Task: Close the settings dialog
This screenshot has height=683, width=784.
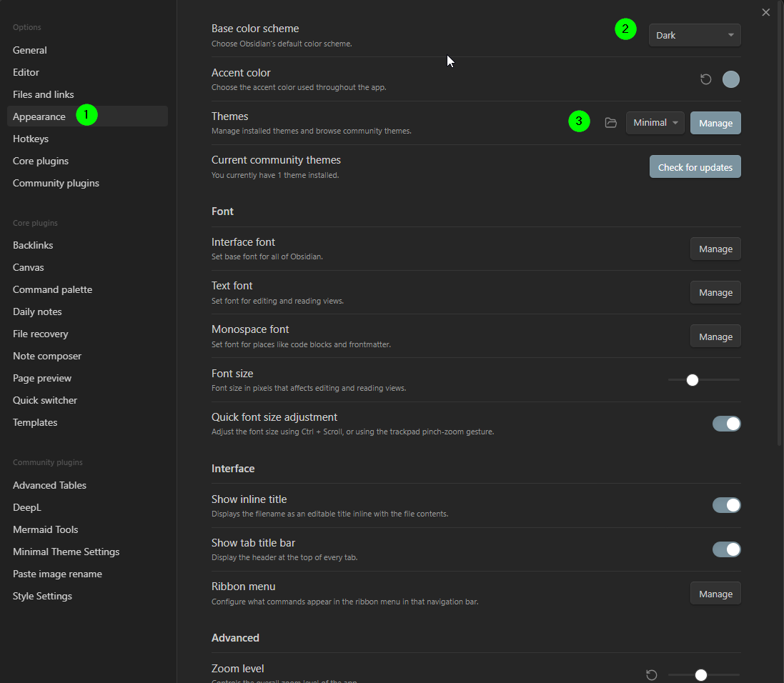Action: 765,12
